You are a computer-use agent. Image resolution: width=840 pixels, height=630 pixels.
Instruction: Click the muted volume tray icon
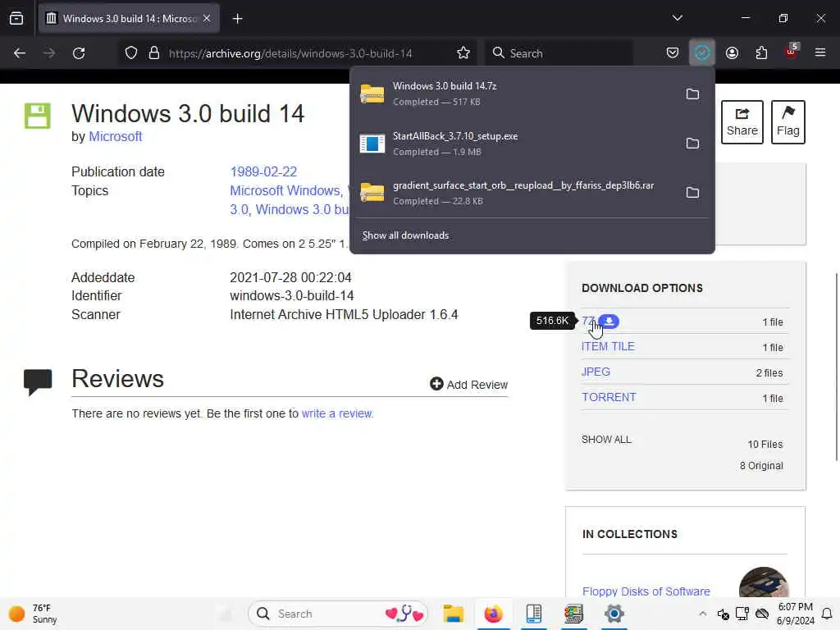pyautogui.click(x=723, y=614)
